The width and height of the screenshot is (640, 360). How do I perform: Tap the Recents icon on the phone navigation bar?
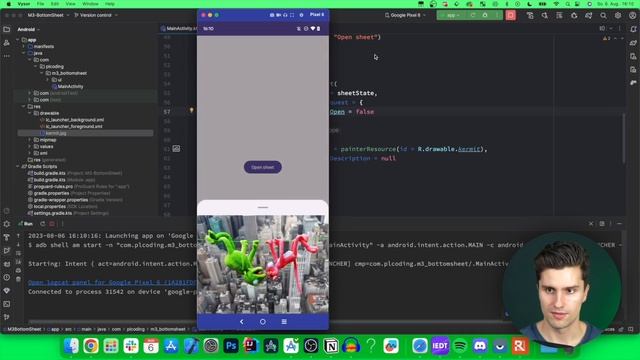pos(284,322)
